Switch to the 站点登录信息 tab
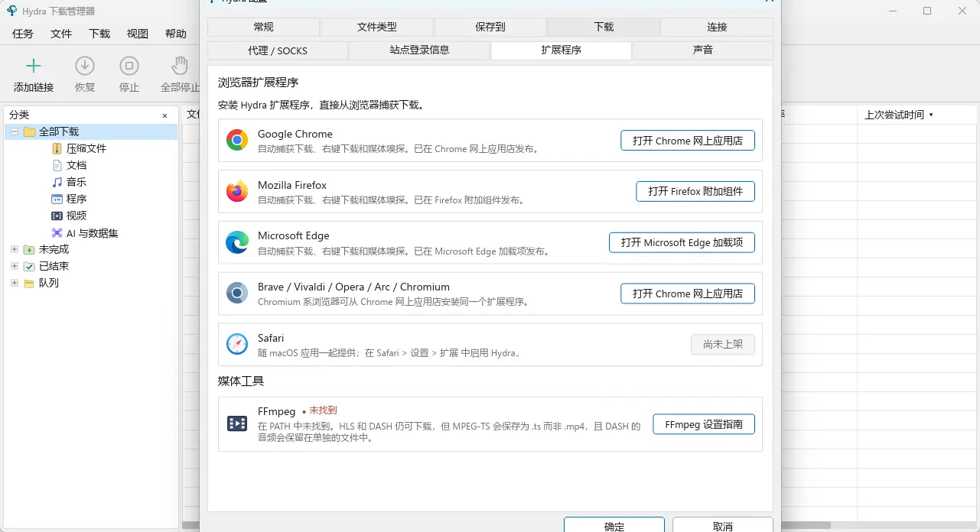980x532 pixels. pyautogui.click(x=419, y=50)
